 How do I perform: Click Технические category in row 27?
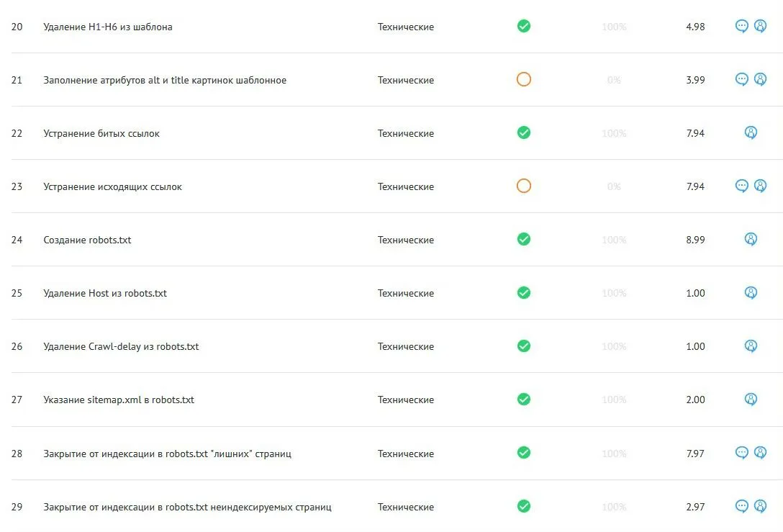[405, 400]
